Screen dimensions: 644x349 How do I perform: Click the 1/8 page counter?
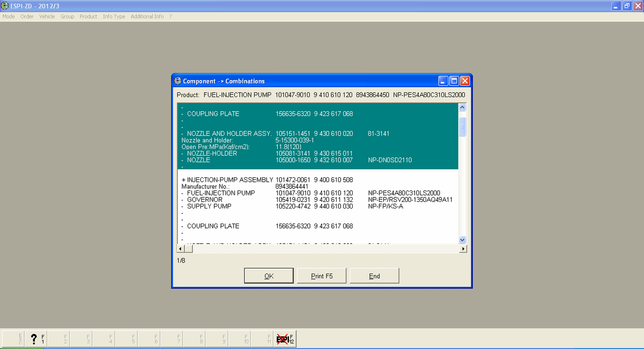click(x=181, y=261)
